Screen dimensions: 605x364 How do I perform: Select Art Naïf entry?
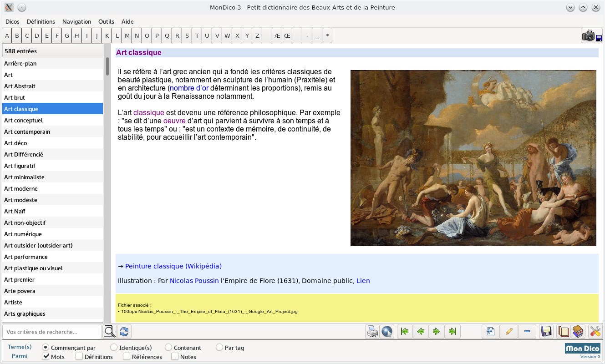point(53,211)
